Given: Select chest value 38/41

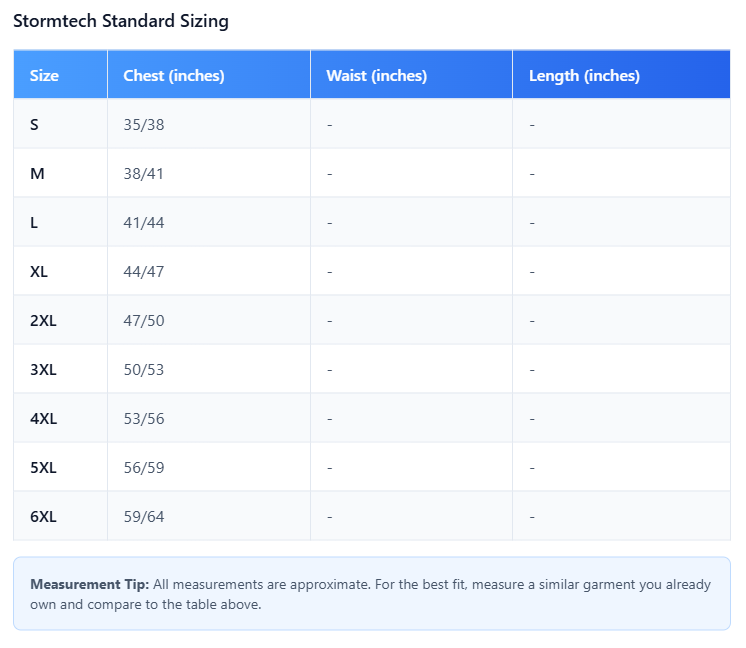Looking at the screenshot, I should click(x=143, y=174).
